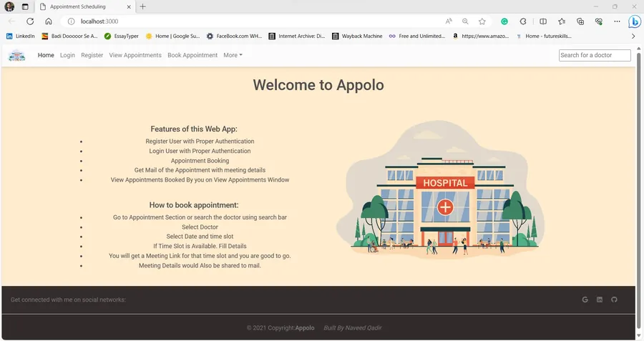The image size is (644, 341).
Task: Open the Internet Archive bookmark
Action: tap(297, 36)
